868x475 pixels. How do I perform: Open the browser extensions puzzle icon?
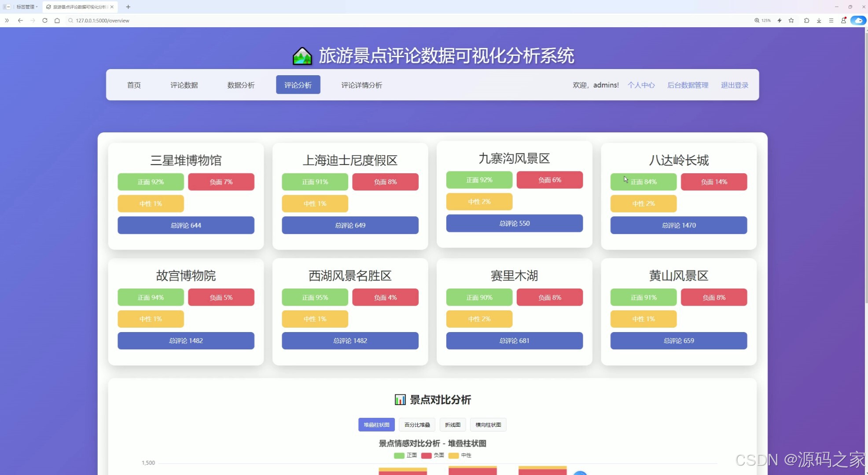pyautogui.click(x=806, y=20)
